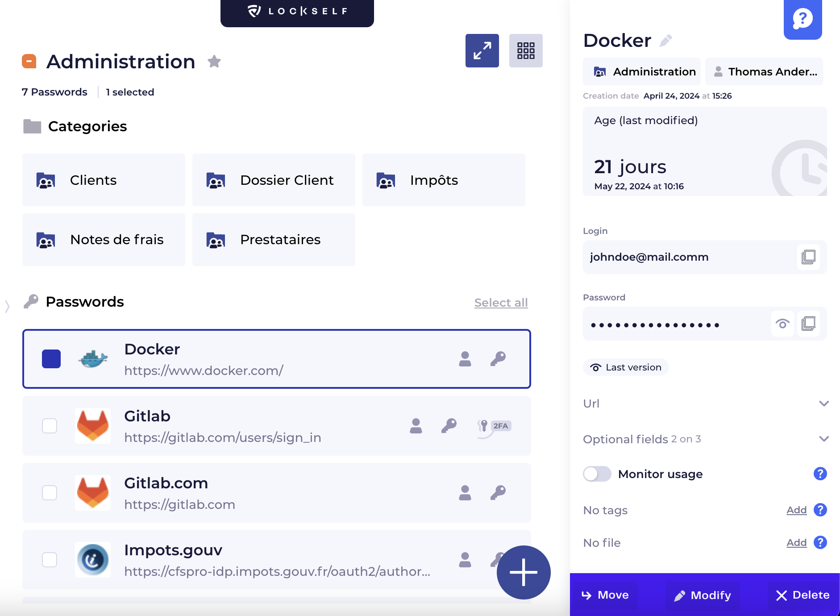
Task: Expand the Optional fields section
Action: click(x=824, y=439)
